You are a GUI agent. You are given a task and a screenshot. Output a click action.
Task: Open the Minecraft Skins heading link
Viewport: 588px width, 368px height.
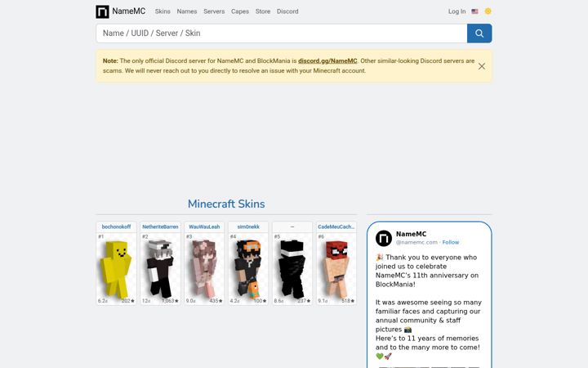click(x=226, y=204)
